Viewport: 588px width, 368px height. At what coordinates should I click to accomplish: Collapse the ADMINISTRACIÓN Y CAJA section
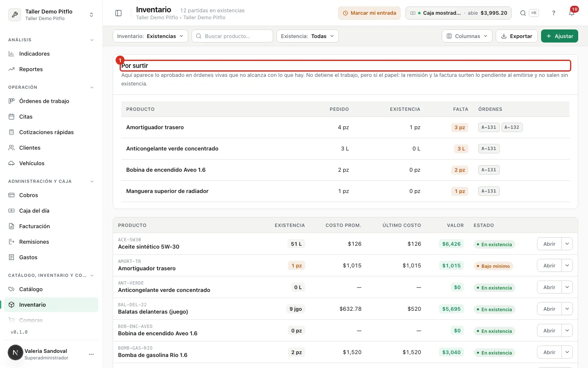coord(92,182)
